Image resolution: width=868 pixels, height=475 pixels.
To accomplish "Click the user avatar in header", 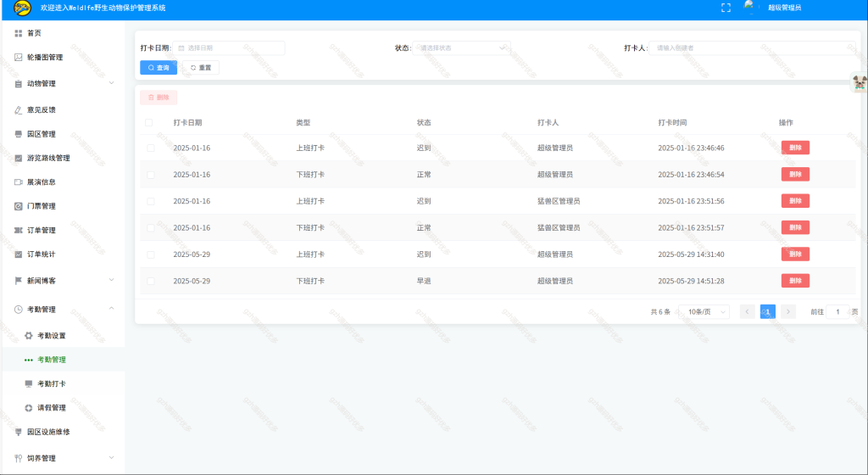I will coord(749,7).
